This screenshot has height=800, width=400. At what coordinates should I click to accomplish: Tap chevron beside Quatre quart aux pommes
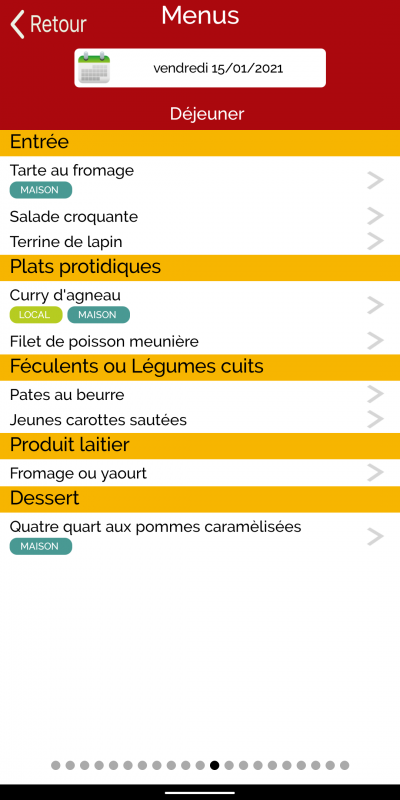[x=376, y=536]
